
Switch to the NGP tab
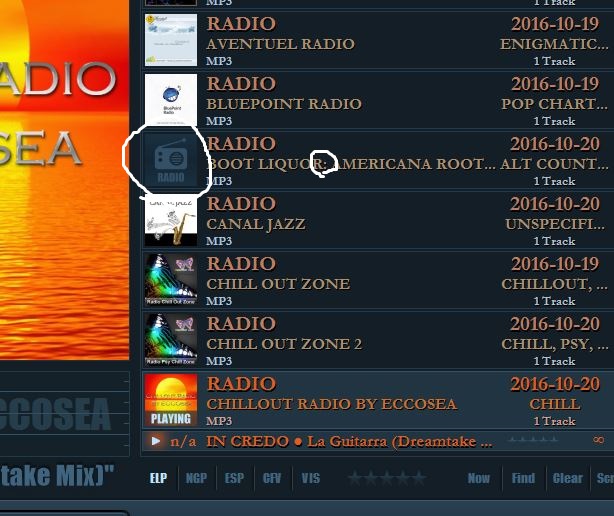(196, 478)
